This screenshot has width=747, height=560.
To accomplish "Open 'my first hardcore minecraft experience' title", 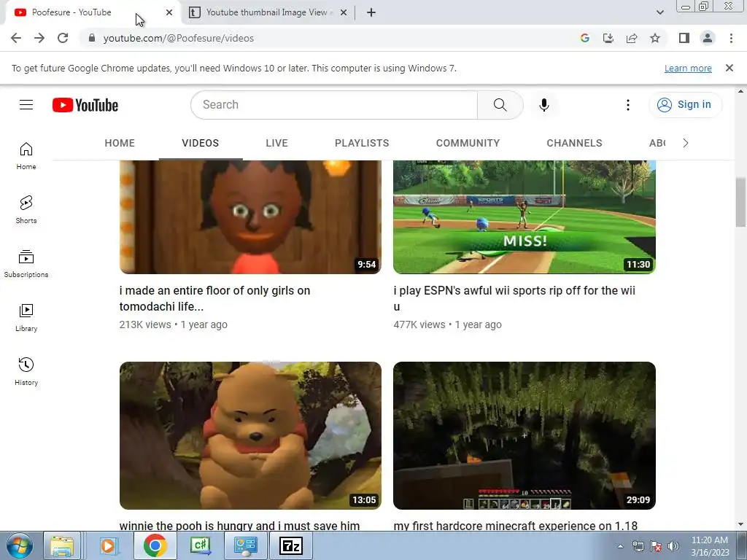I will point(516,526).
